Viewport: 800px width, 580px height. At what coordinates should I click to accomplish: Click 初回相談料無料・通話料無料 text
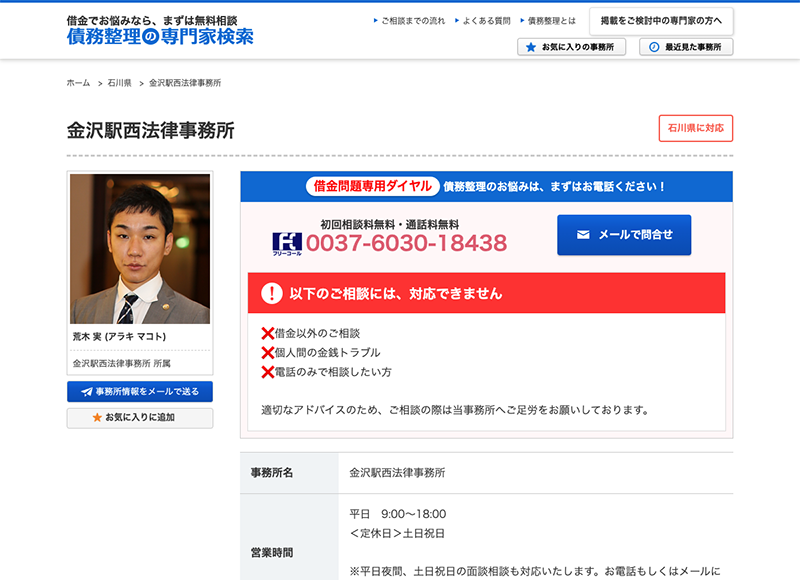tap(390, 224)
